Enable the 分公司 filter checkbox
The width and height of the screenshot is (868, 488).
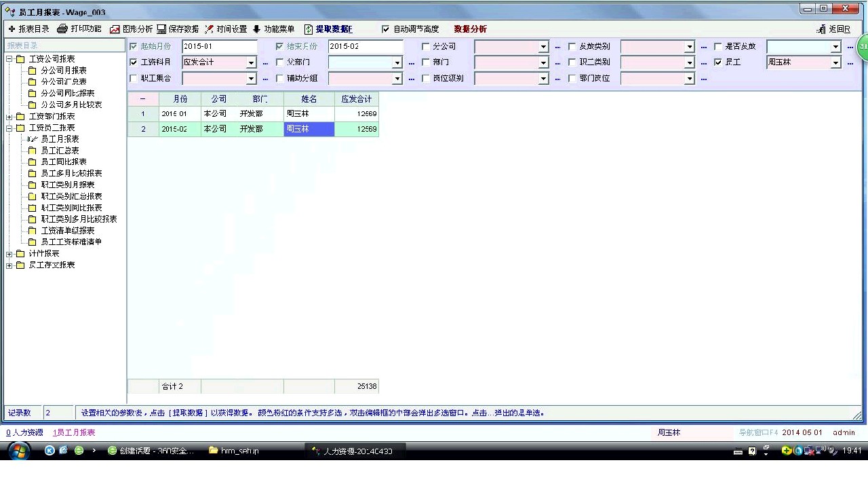(x=426, y=47)
